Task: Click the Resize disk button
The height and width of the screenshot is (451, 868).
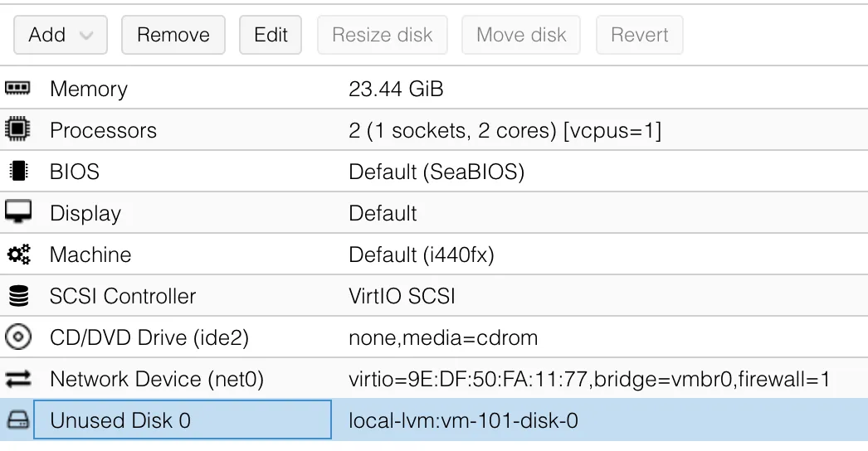Action: [383, 35]
